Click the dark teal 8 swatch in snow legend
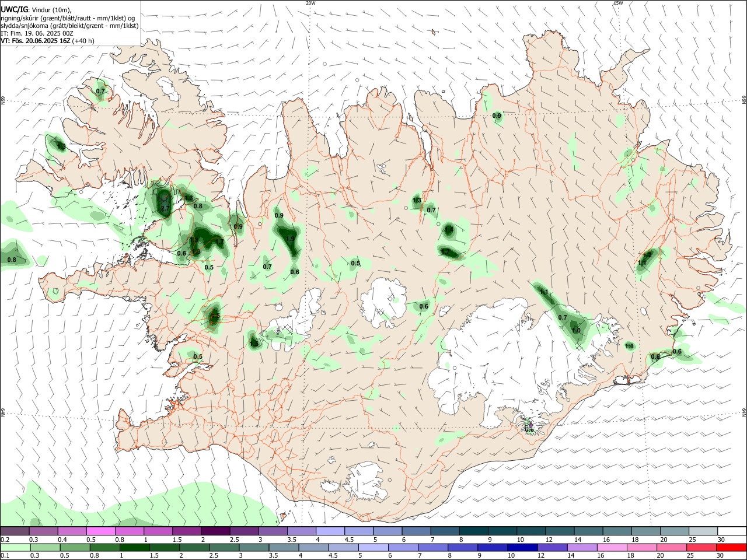The height and width of the screenshot is (560, 747). [x=474, y=531]
